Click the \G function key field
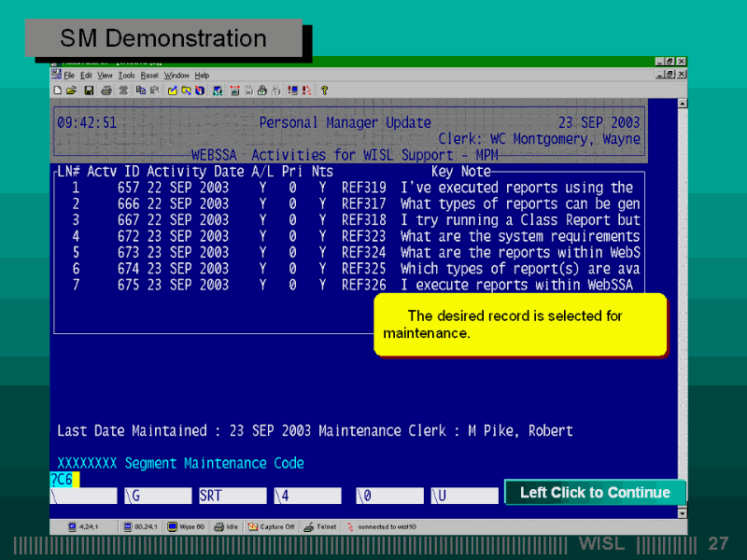The image size is (747, 560). [157, 496]
